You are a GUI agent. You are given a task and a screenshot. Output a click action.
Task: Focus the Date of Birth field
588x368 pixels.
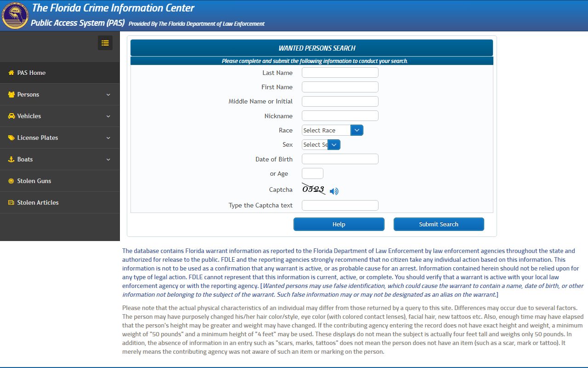(x=340, y=159)
